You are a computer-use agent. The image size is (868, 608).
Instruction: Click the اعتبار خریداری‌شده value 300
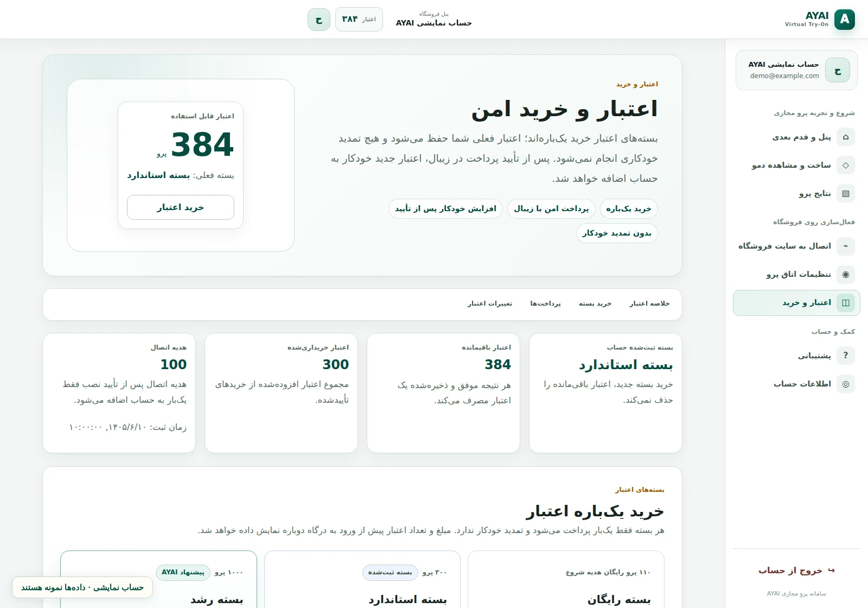point(336,364)
